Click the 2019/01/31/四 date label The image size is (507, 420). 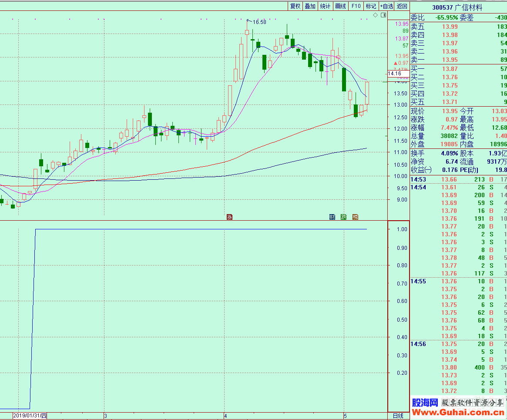click(x=30, y=416)
